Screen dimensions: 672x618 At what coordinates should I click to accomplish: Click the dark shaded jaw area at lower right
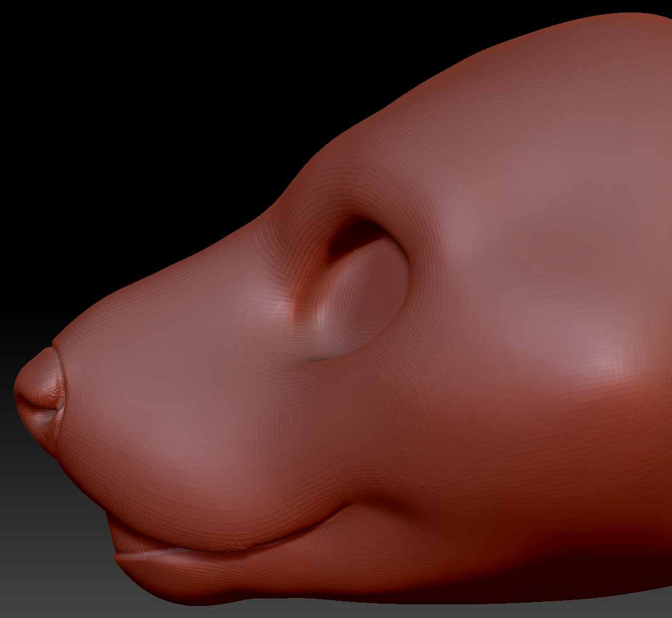[x=573, y=544]
